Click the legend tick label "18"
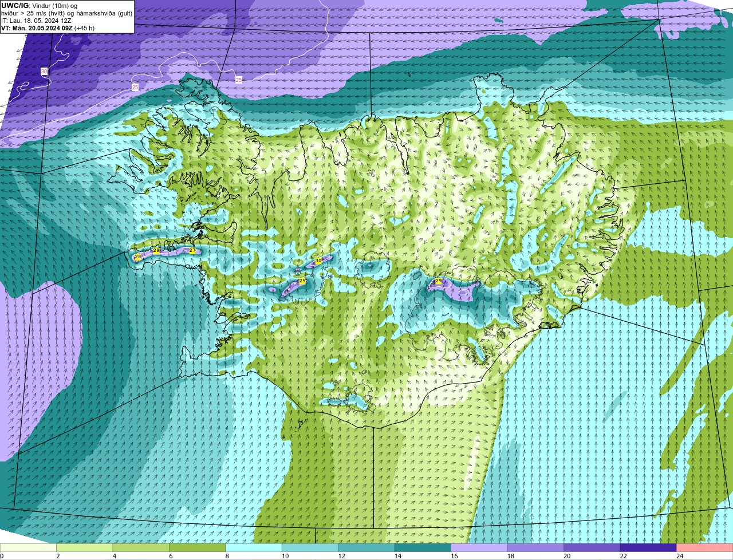 511,556
